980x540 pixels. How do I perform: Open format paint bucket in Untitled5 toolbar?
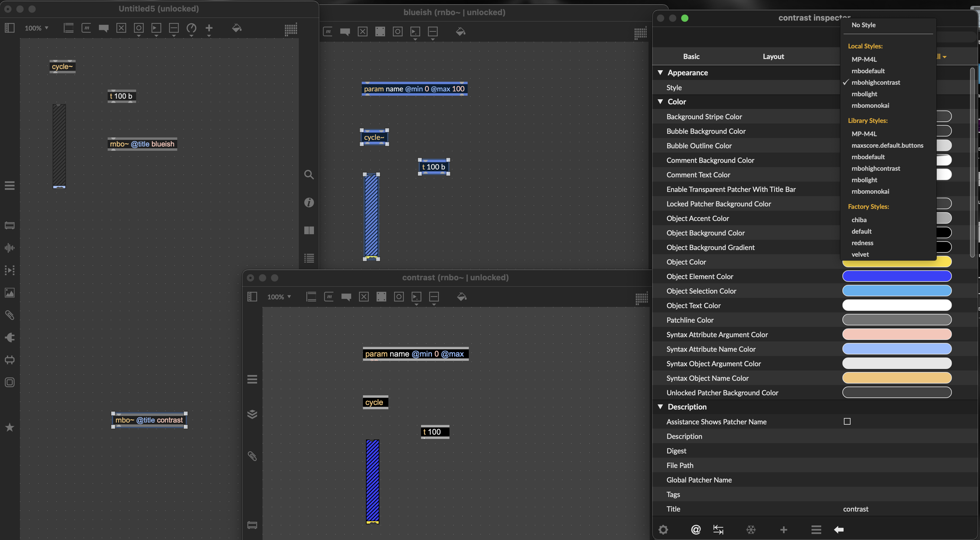pos(237,28)
